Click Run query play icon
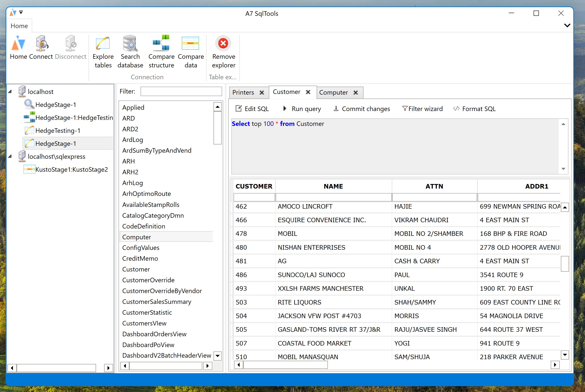 point(285,108)
